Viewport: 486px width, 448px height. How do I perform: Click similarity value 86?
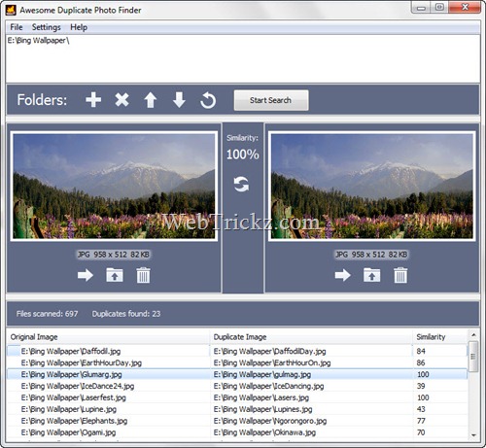click(x=421, y=362)
